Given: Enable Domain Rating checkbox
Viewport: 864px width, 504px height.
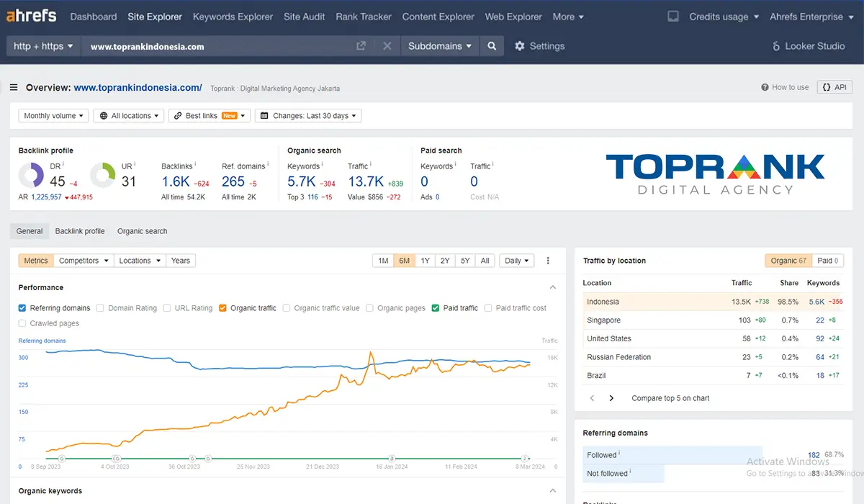Looking at the screenshot, I should pyautogui.click(x=100, y=308).
